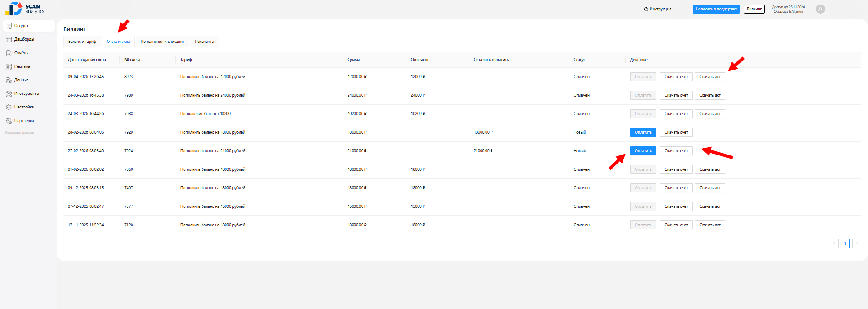Download act for invoice 7988

click(710, 114)
